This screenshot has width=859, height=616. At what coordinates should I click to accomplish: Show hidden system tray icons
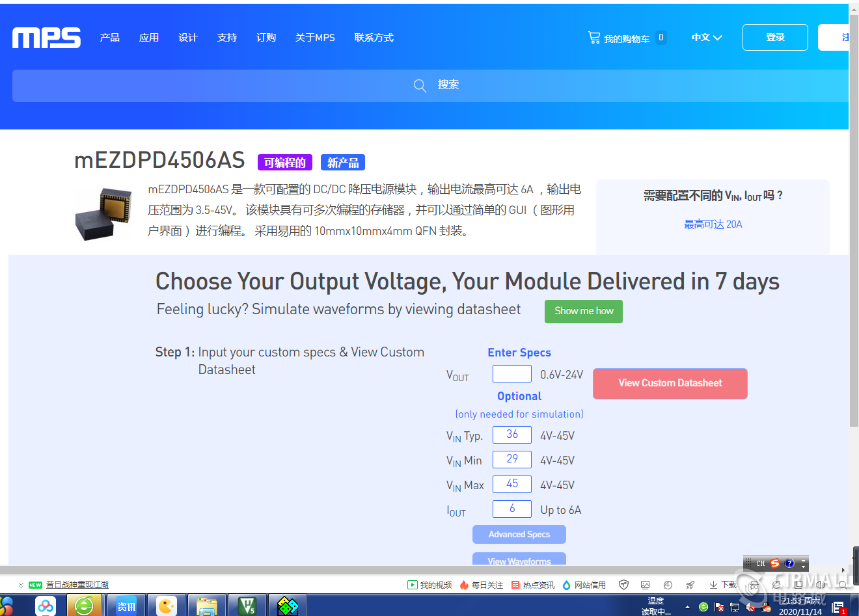[687, 608]
